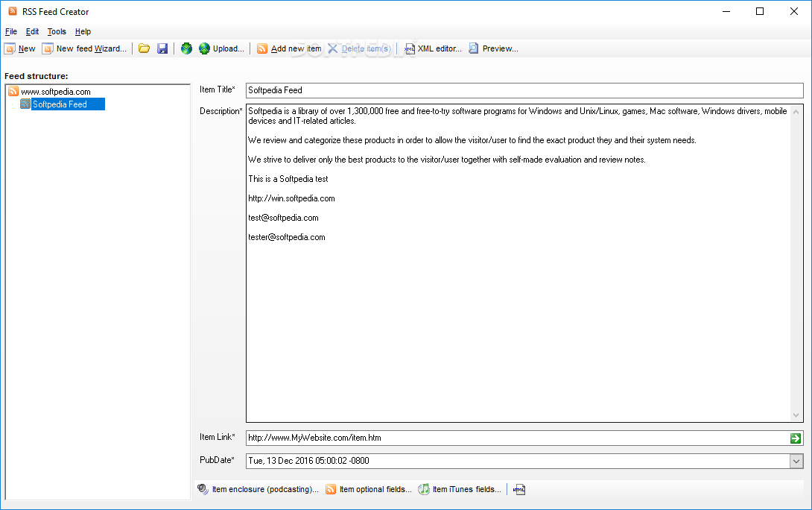This screenshot has width=812, height=510.
Task: Click description scrollbar down arrow
Action: (796, 415)
